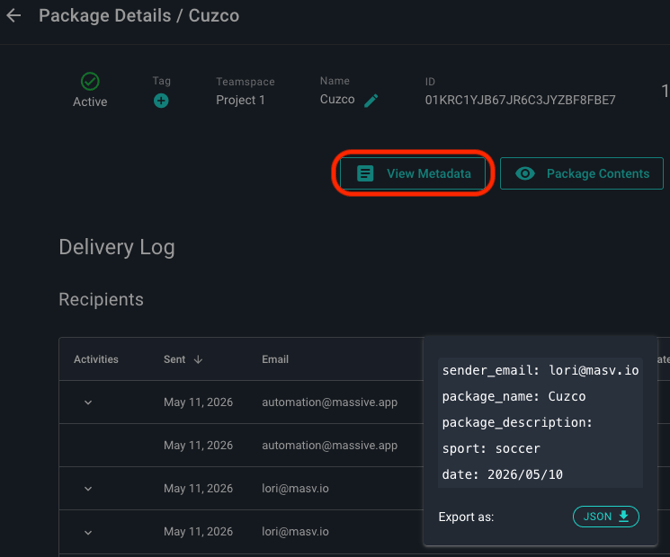The image size is (670, 557).
Task: Click the Activities column header
Action: [x=96, y=359]
